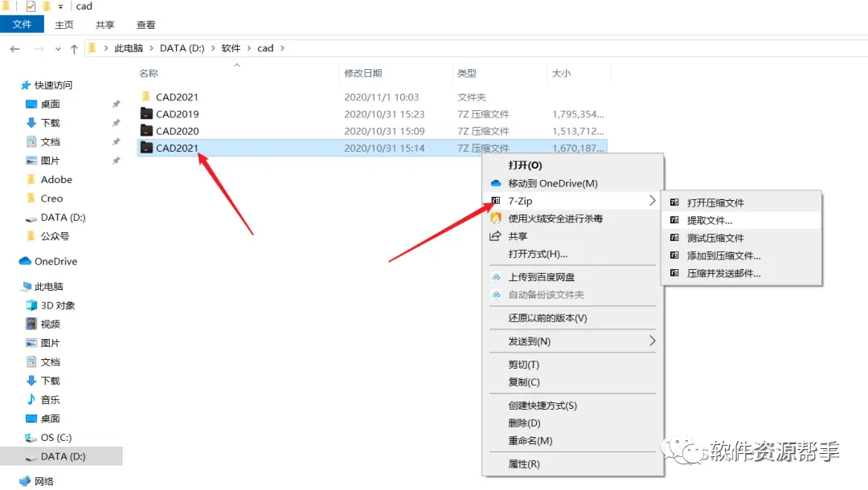Click the forward navigation arrow
The height and width of the screenshot is (490, 868).
tap(39, 49)
